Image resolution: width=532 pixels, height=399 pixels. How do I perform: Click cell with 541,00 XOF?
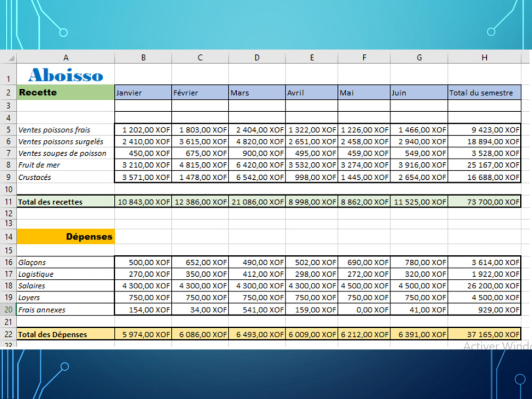tap(257, 310)
